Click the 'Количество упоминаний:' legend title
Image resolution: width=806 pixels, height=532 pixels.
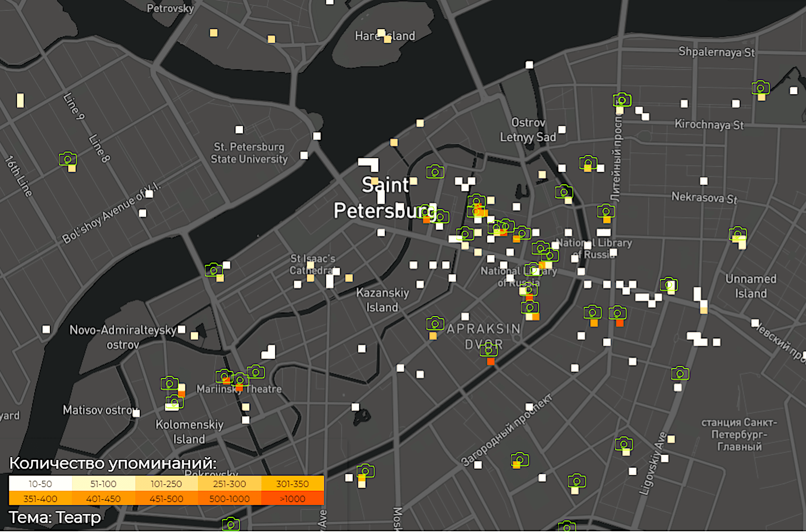(113, 463)
